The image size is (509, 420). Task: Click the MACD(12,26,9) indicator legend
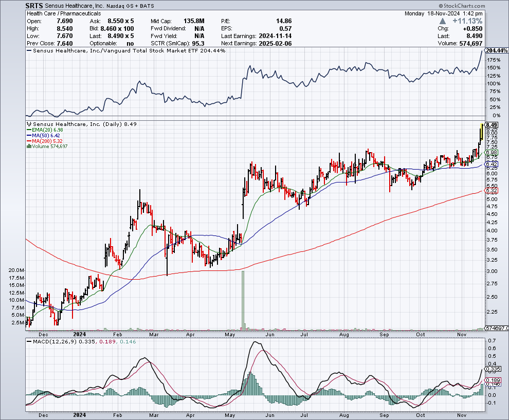click(81, 342)
